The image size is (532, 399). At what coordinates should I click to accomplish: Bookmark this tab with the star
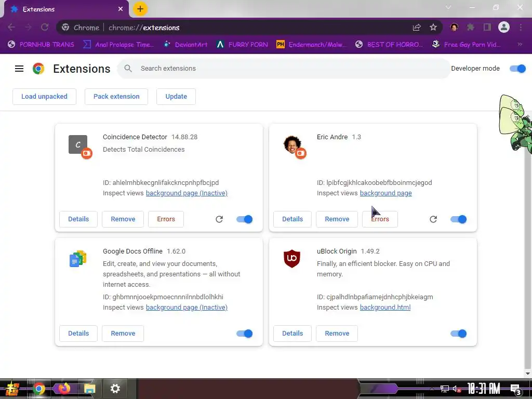pos(433,28)
